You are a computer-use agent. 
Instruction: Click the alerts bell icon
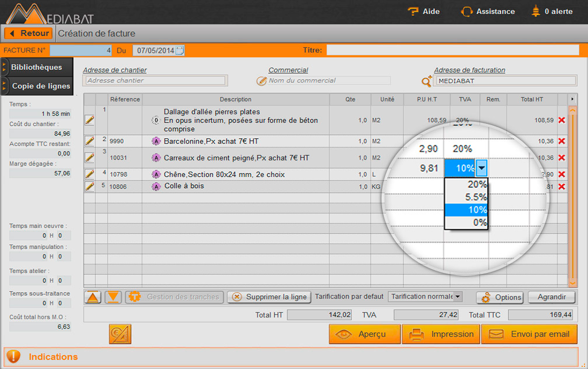pyautogui.click(x=535, y=11)
